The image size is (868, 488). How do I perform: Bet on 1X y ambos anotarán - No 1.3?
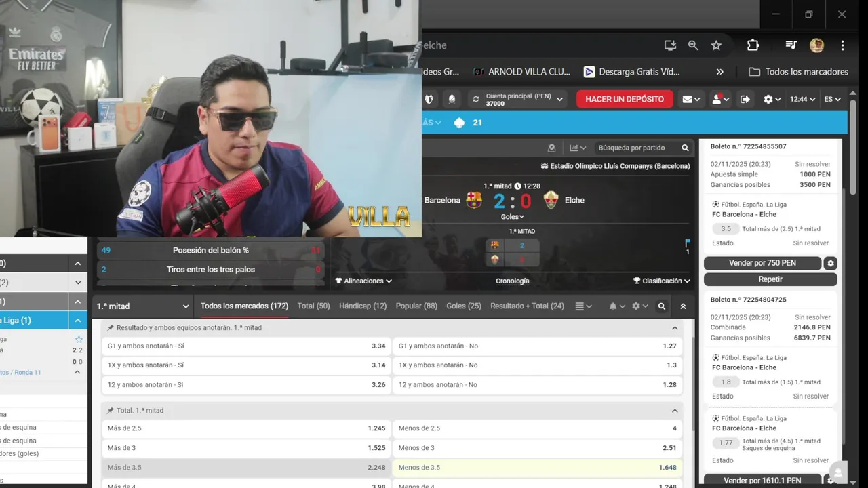537,365
